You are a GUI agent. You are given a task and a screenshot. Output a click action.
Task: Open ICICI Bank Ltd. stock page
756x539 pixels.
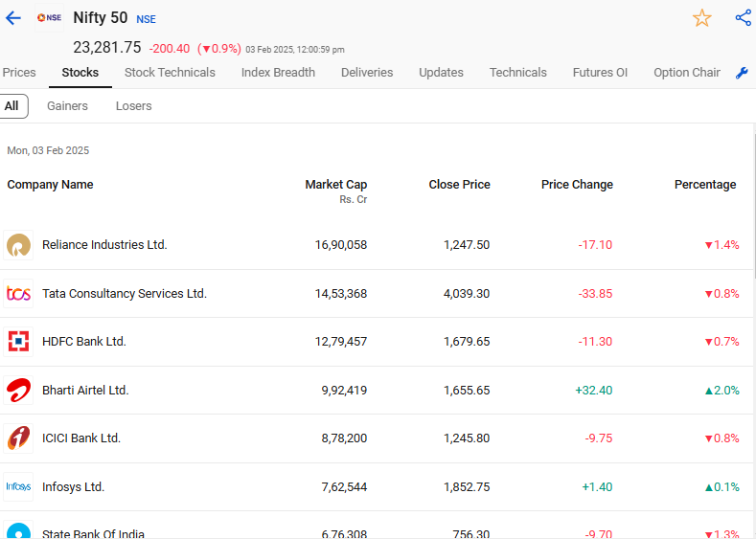pyautogui.click(x=81, y=438)
